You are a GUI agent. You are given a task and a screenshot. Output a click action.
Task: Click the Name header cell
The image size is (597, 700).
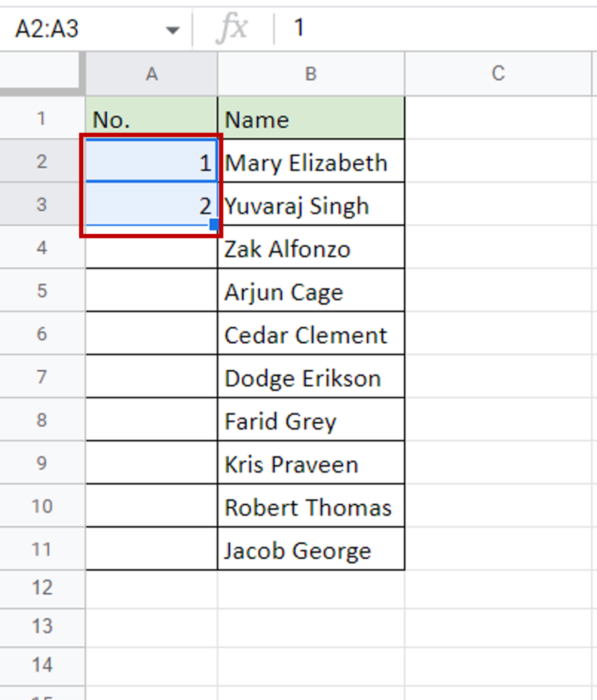coord(311,118)
